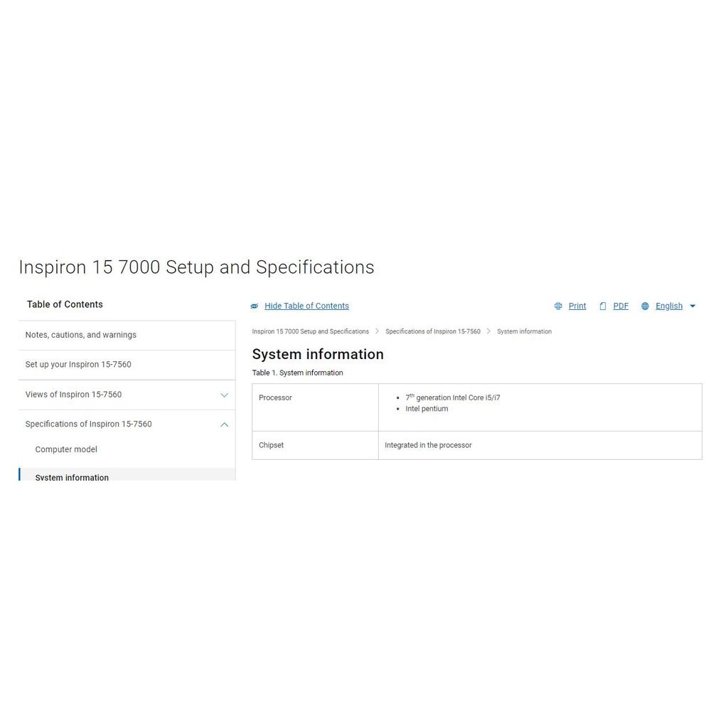Go to Inspiron 15 7000 Setup breadcrumb
Viewport: 728px width, 728px height.
pos(310,332)
